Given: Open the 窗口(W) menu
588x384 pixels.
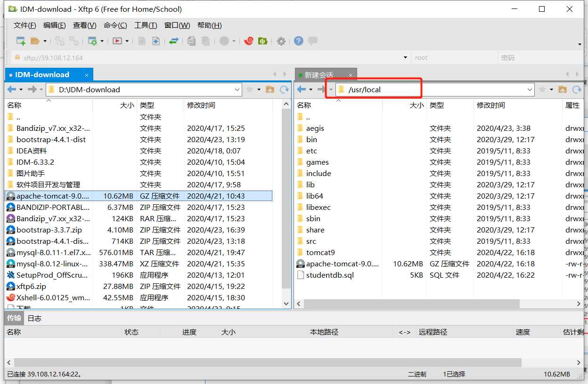Looking at the screenshot, I should click(177, 25).
